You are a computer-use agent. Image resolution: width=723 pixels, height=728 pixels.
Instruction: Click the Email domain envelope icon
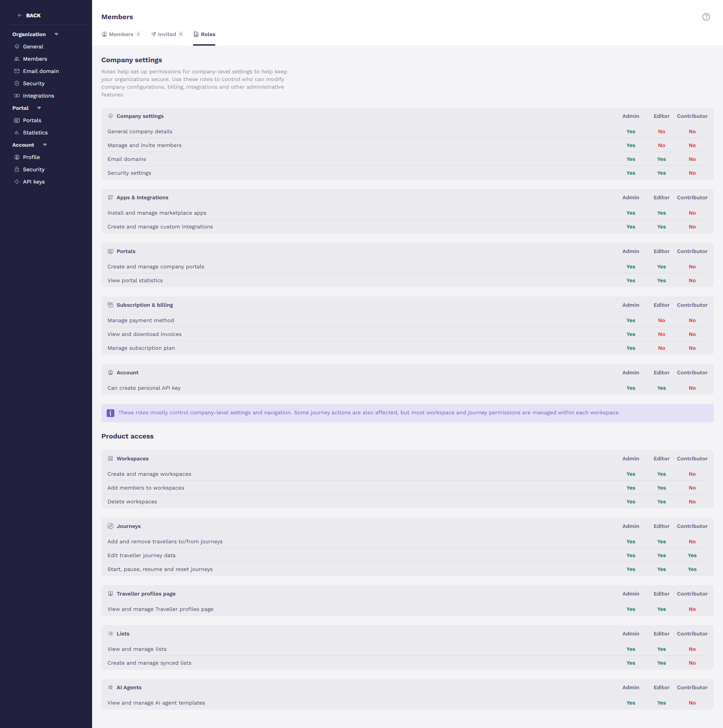coord(17,71)
